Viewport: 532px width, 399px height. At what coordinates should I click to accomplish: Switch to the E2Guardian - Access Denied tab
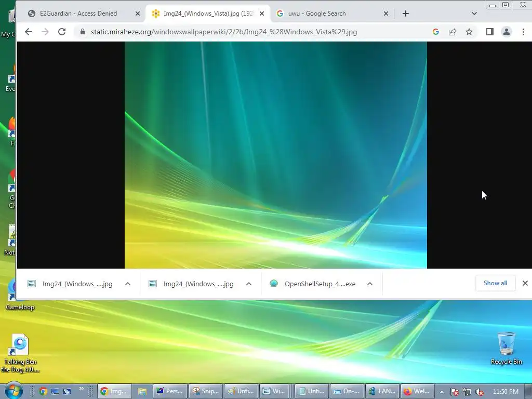click(78, 14)
